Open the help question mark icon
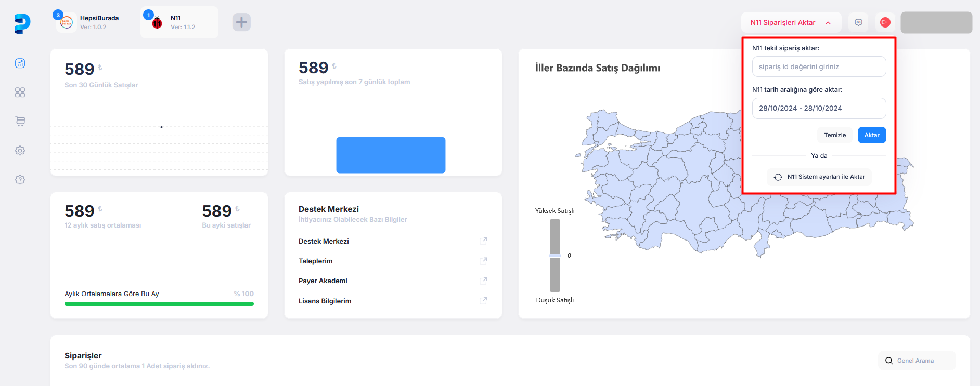This screenshot has height=386, width=980. tap(20, 180)
